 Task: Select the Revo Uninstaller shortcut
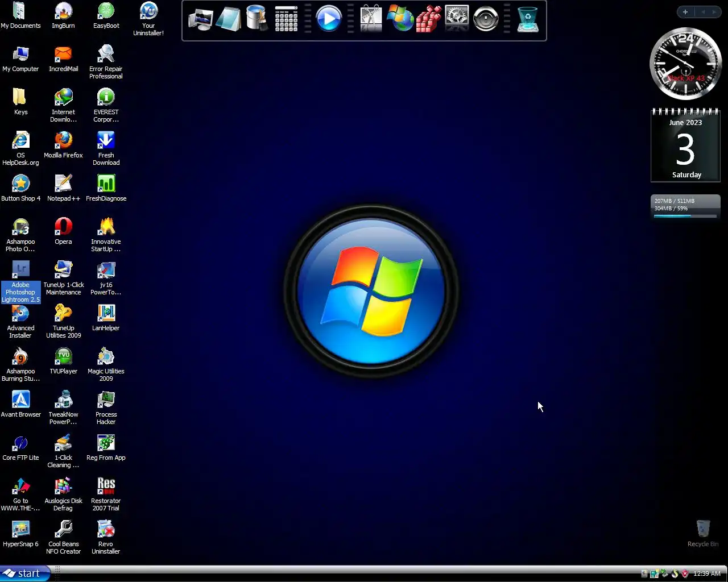106,538
